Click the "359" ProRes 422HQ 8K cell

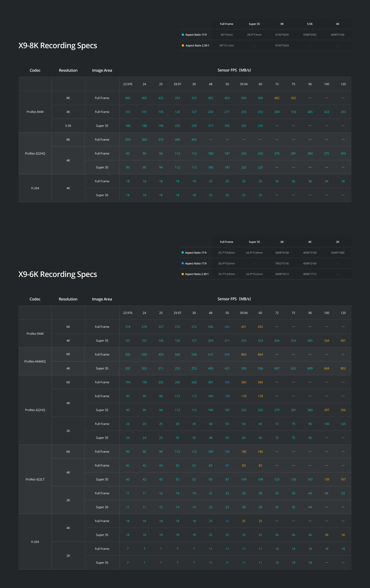click(128, 140)
